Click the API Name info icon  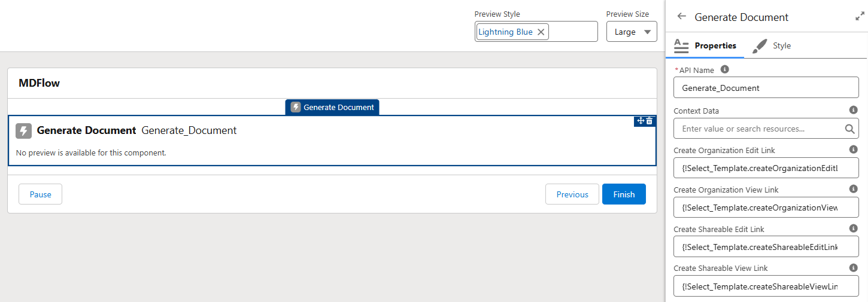point(725,69)
